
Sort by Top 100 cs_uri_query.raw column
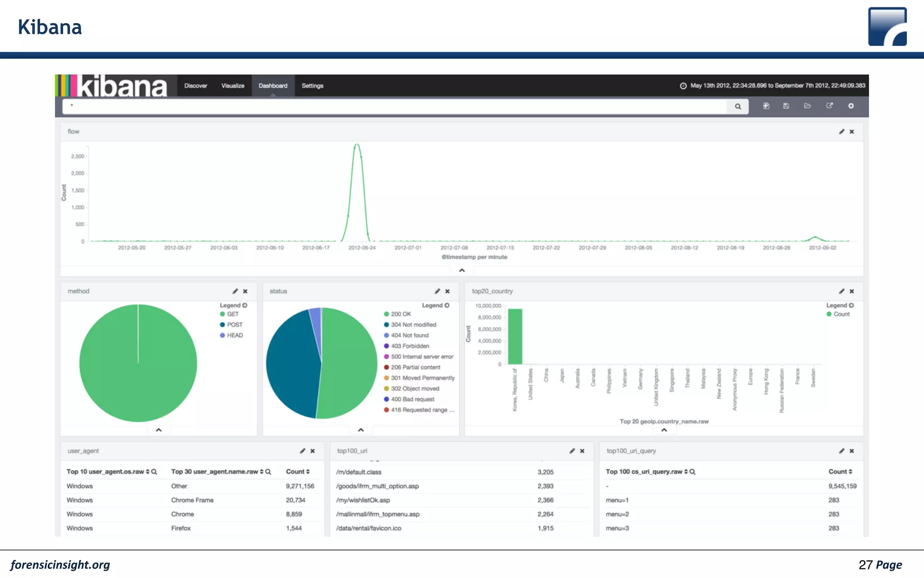tap(686, 471)
